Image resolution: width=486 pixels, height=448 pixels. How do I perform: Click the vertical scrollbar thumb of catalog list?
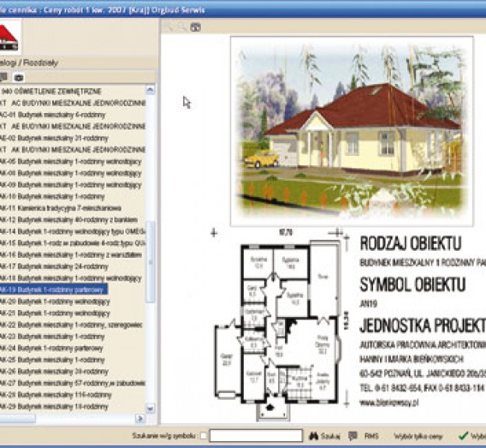point(150,263)
